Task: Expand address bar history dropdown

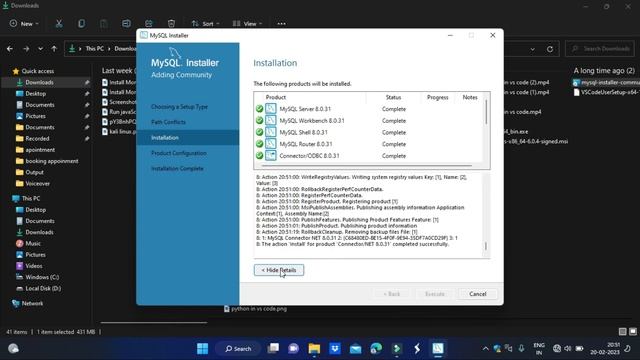Action: tap(533, 49)
